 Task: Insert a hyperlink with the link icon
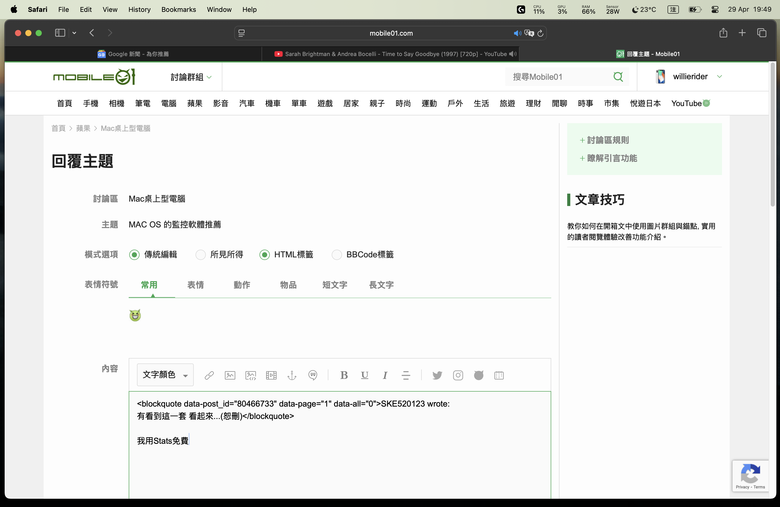pyautogui.click(x=209, y=375)
